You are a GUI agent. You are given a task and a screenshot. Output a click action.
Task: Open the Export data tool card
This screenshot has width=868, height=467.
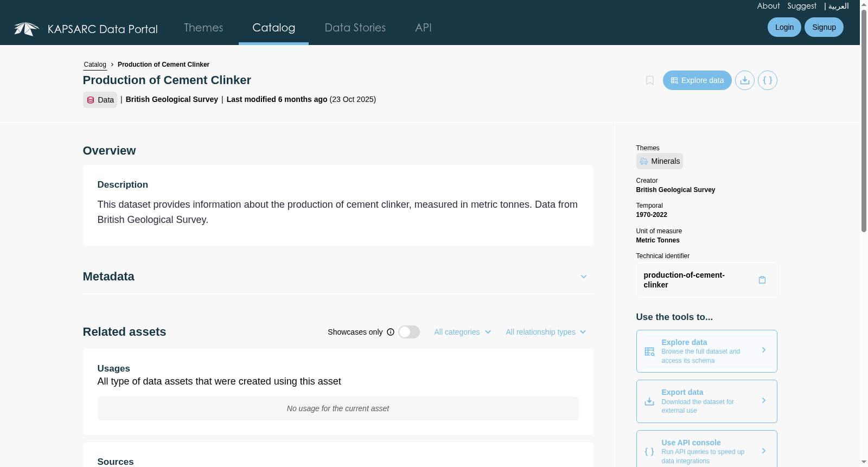click(707, 401)
